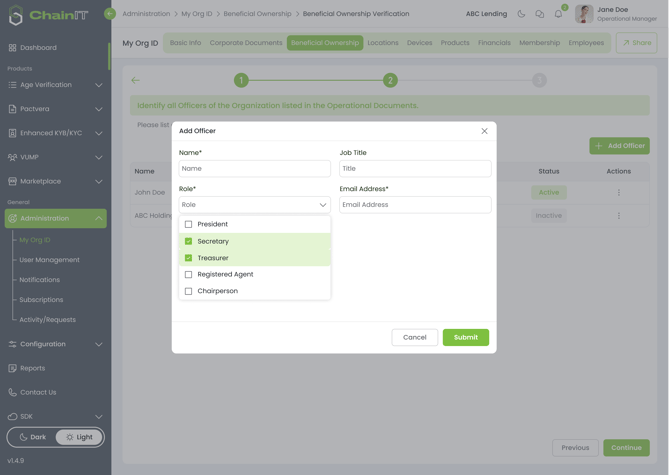
Task: Open the chat messages icon
Action: (539, 14)
